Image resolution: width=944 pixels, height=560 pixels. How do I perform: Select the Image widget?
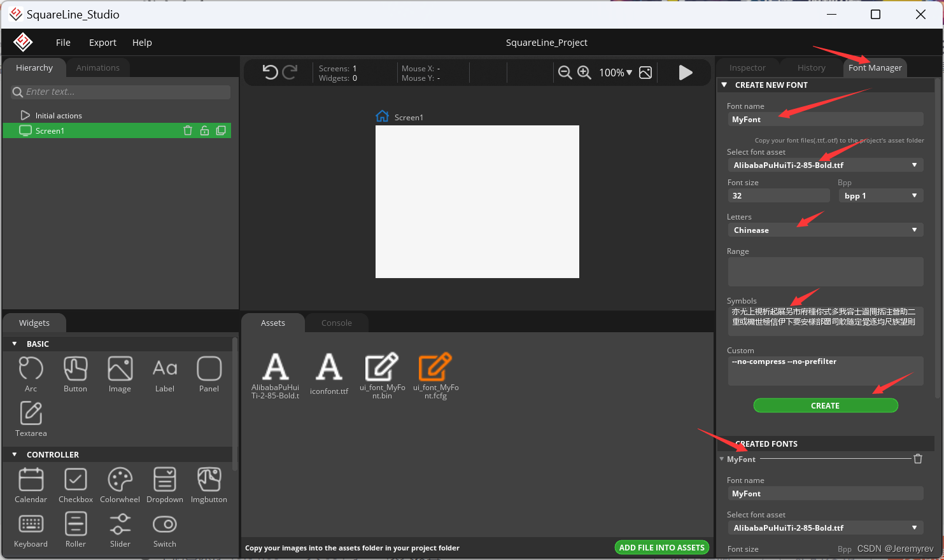[120, 374]
